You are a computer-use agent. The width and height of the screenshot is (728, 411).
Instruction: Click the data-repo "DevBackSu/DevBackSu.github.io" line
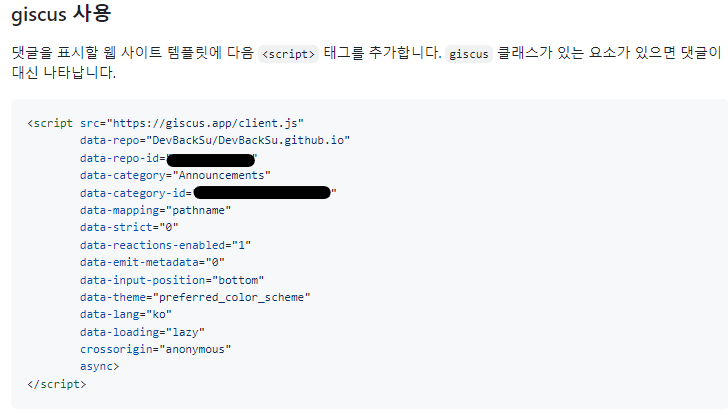(x=215, y=141)
